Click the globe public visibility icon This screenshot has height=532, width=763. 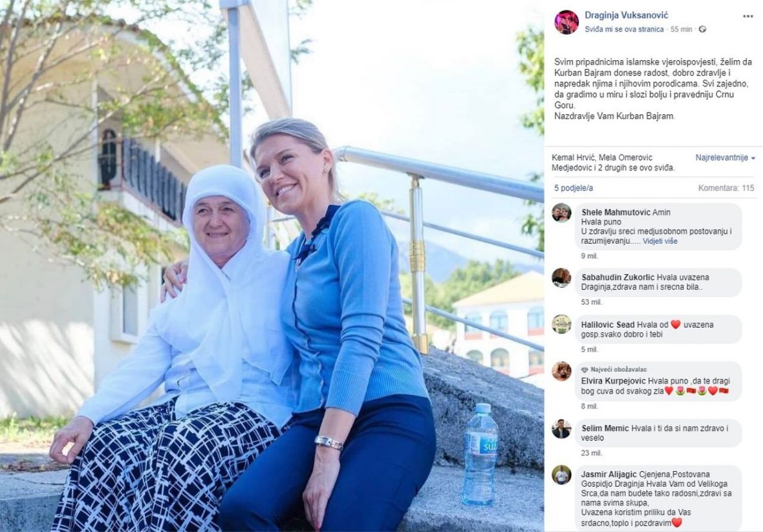coord(702,29)
